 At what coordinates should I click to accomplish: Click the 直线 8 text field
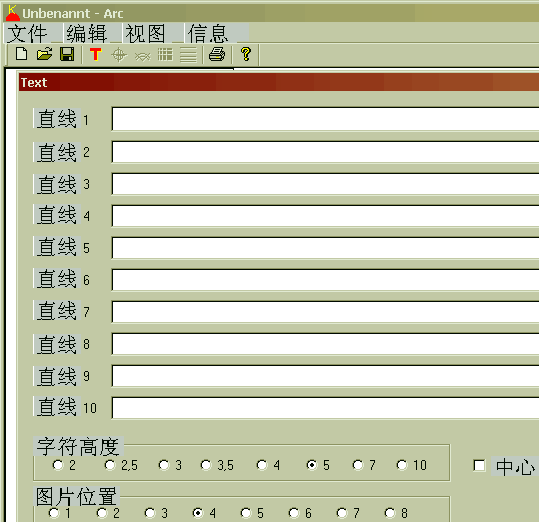[325, 344]
